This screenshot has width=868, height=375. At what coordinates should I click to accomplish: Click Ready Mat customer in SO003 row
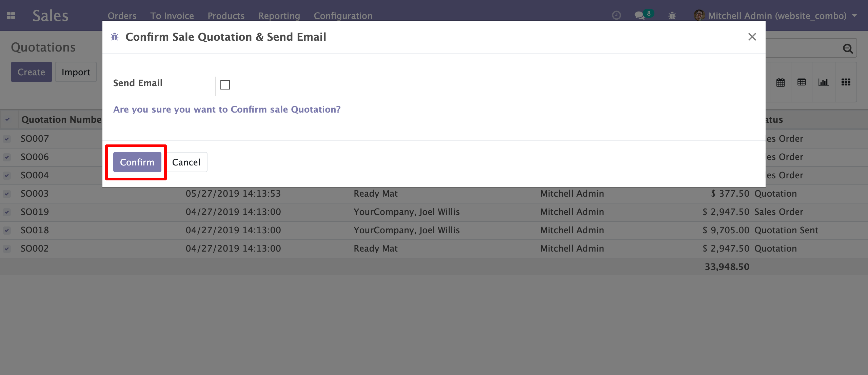tap(376, 194)
